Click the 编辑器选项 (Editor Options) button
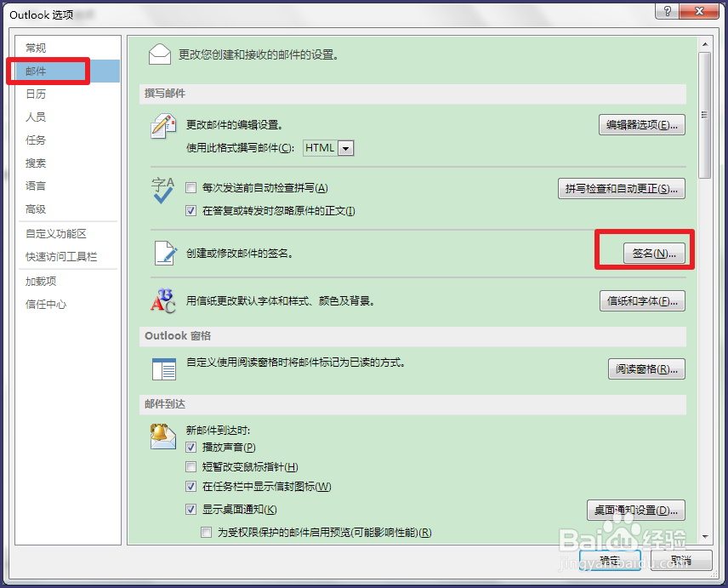This screenshot has width=728, height=588. [x=641, y=125]
